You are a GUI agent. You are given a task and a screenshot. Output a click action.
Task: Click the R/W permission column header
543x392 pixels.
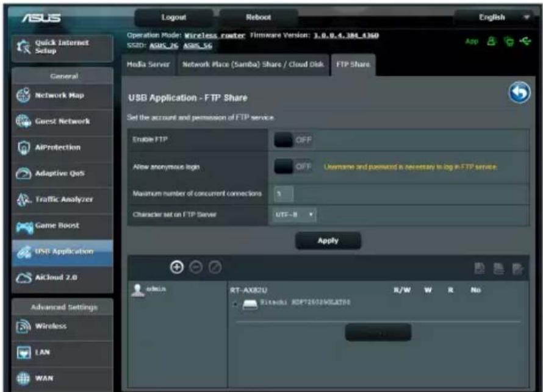pyautogui.click(x=403, y=290)
